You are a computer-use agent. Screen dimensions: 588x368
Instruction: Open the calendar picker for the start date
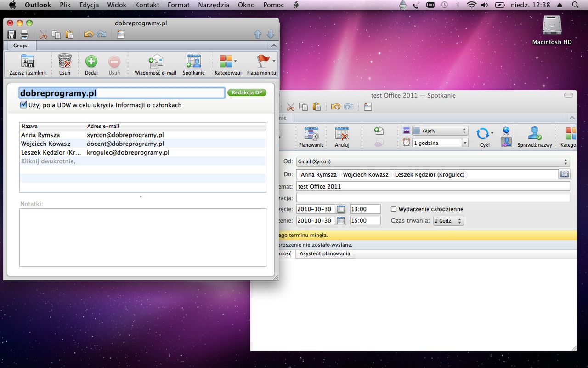click(x=340, y=209)
